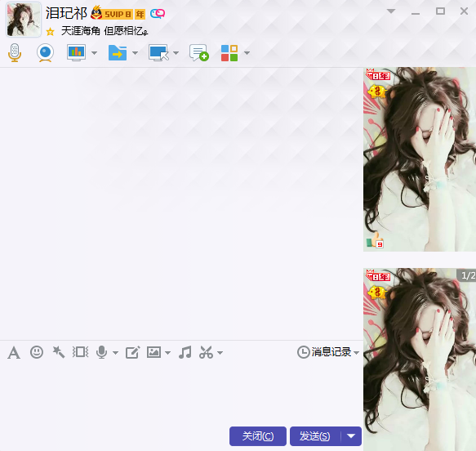Choose music to share with note icon
The image size is (476, 451).
click(x=185, y=352)
